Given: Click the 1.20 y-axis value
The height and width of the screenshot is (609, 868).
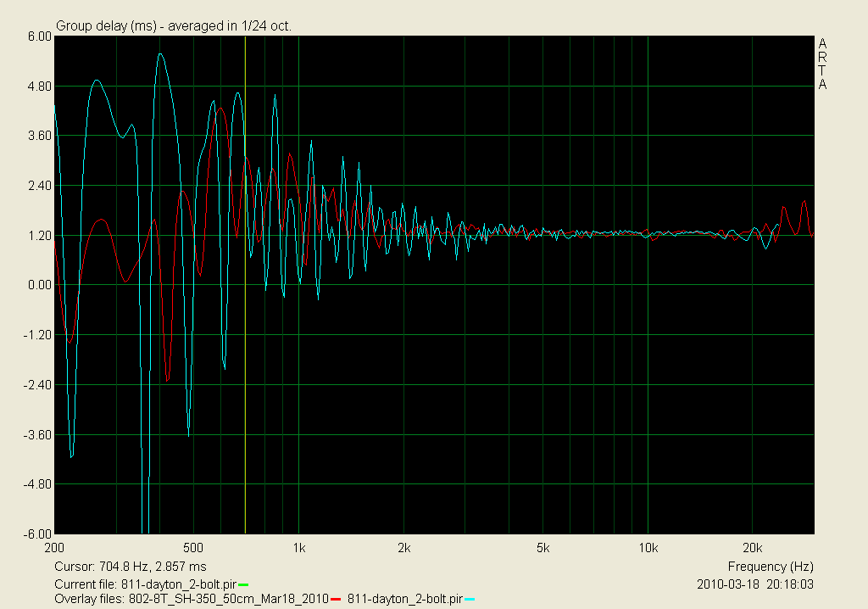Looking at the screenshot, I should [x=39, y=236].
